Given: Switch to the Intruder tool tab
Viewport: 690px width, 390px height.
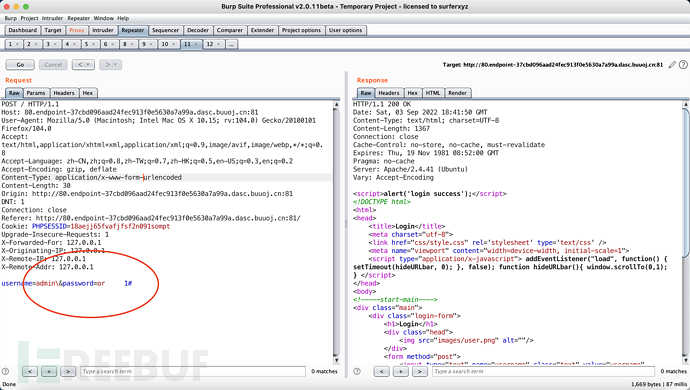Looking at the screenshot, I should 103,30.
